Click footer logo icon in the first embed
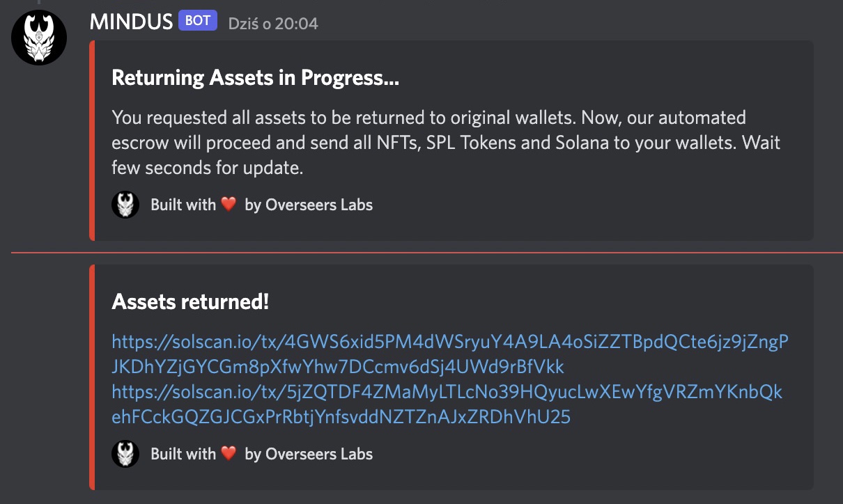This screenshot has width=843, height=504. [125, 205]
